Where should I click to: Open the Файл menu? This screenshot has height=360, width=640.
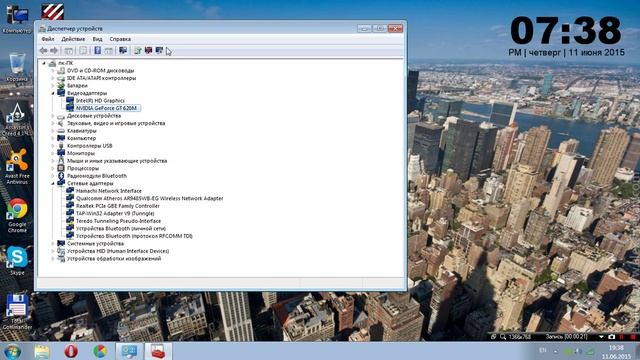pyautogui.click(x=48, y=39)
